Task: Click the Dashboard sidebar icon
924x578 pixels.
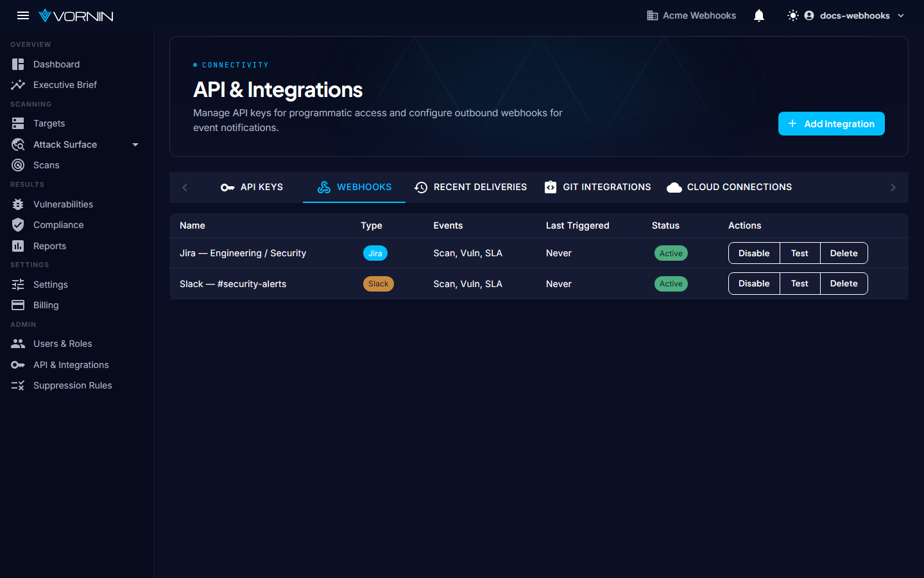Action: tap(18, 64)
